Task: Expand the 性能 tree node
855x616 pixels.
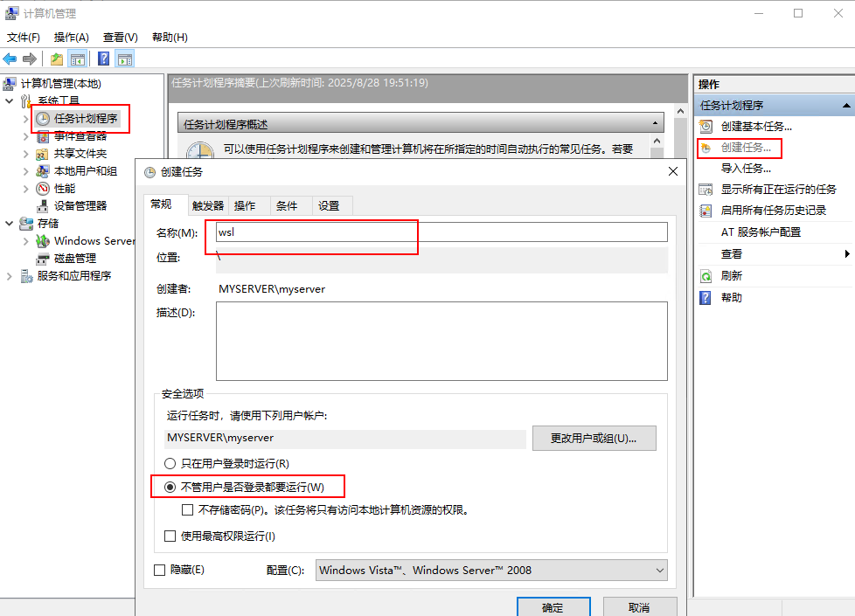Action: (25, 189)
